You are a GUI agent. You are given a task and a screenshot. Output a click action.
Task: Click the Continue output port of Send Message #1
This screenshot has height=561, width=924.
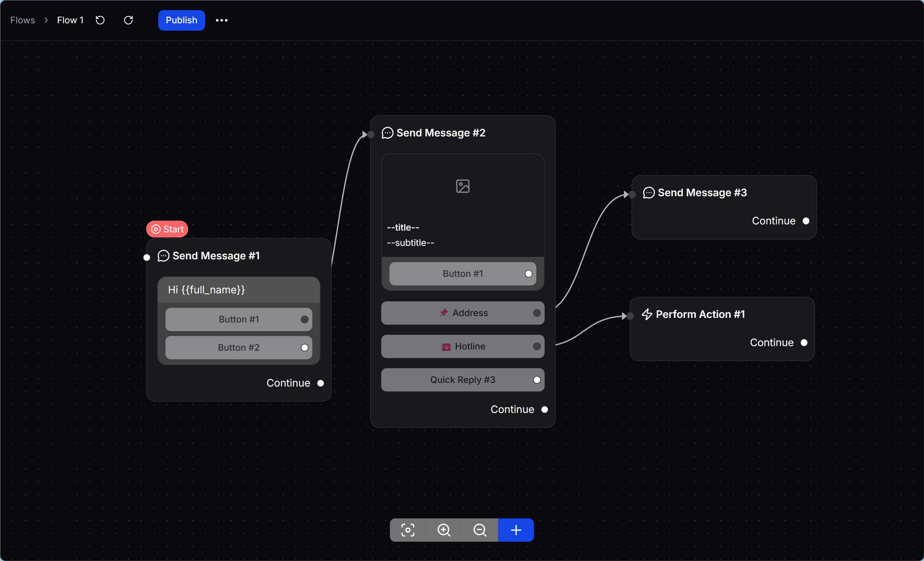[321, 383]
